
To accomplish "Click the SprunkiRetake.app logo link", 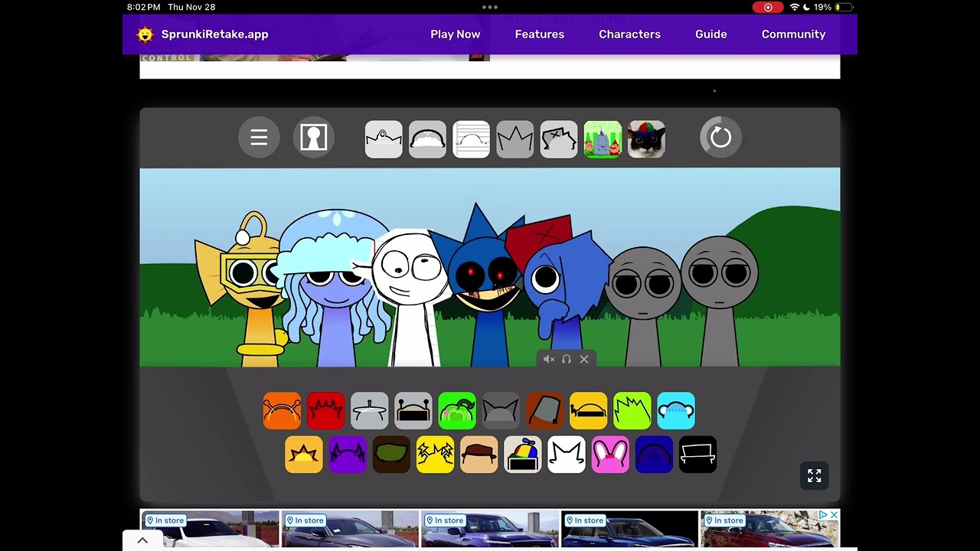I will click(214, 34).
